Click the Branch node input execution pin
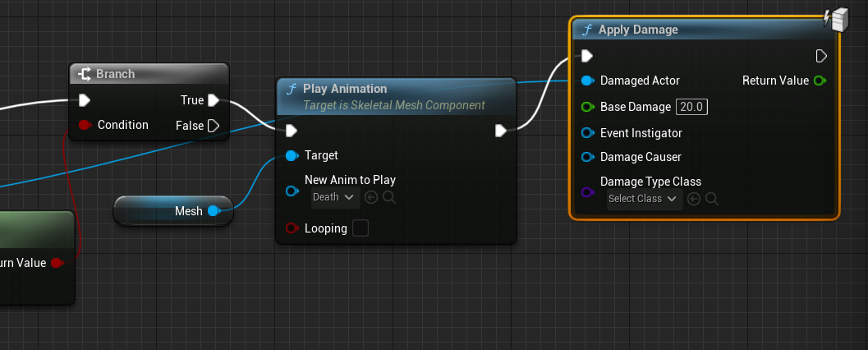Image resolution: width=868 pixels, height=350 pixels. point(84,100)
